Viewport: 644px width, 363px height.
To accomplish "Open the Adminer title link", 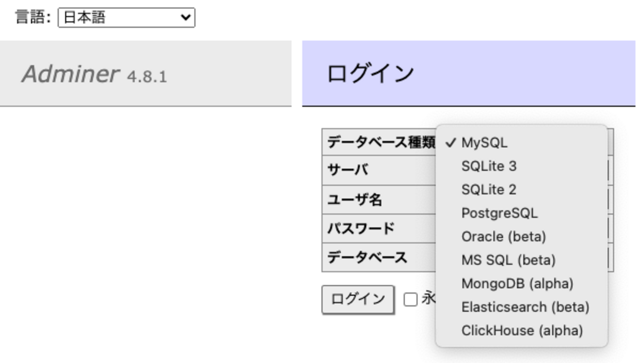I will (x=70, y=74).
